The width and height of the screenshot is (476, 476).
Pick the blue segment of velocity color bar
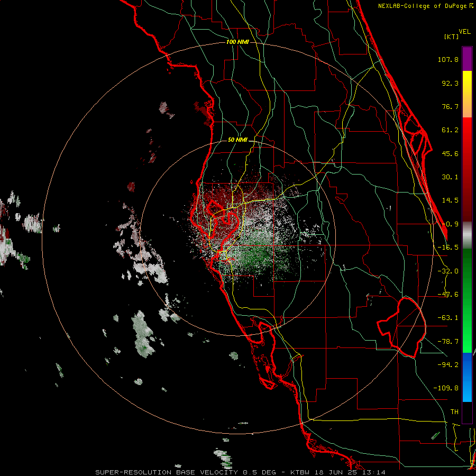tap(467, 377)
